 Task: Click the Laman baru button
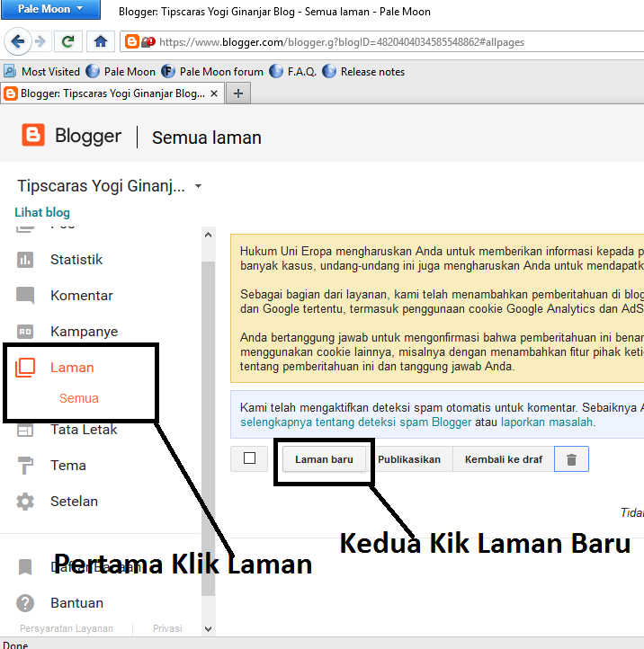[325, 459]
